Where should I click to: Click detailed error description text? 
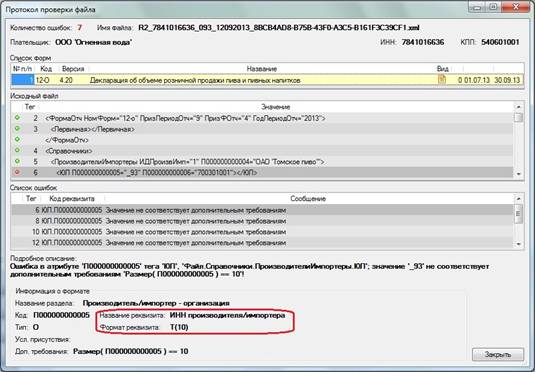pos(250,270)
